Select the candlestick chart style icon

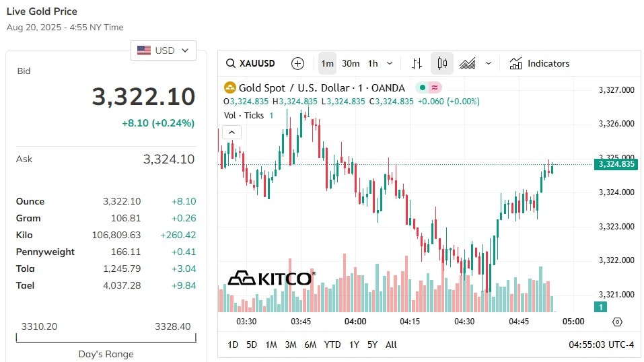point(442,63)
